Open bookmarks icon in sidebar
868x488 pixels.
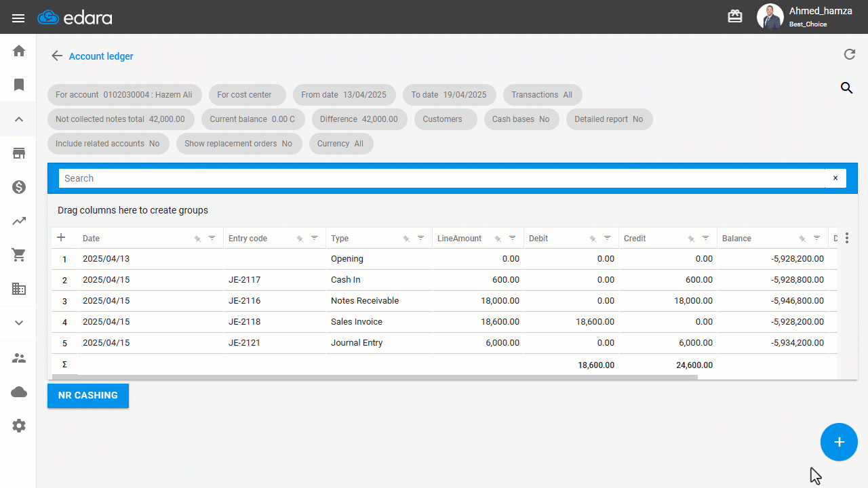click(19, 85)
